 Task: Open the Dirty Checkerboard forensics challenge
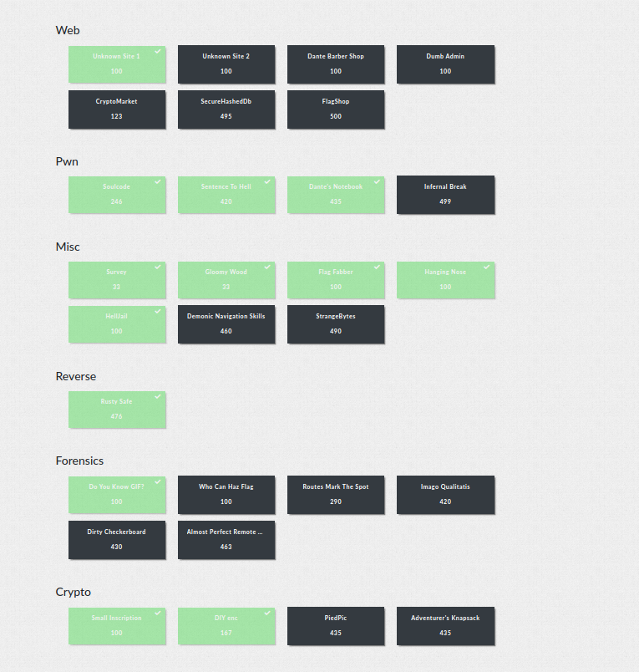117,540
